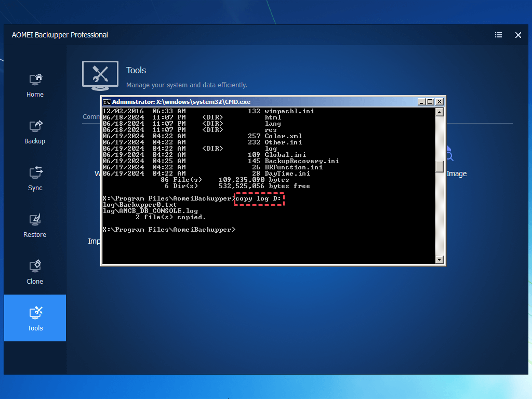Click the 'html' directory entry
This screenshot has width=532, height=399.
pyautogui.click(x=273, y=117)
